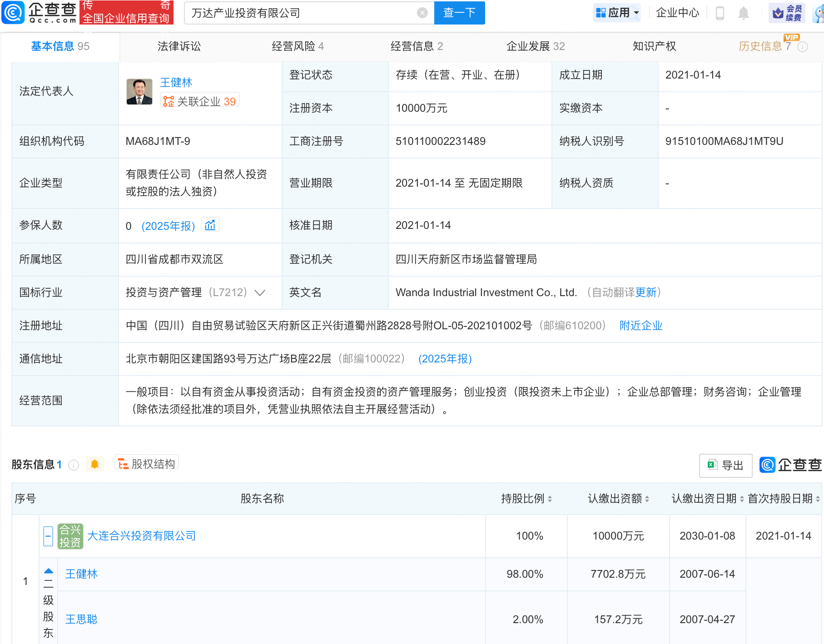Image resolution: width=824 pixels, height=644 pixels.
Task: Click the 通信地址 Beijing address text
Action: pyautogui.click(x=228, y=359)
